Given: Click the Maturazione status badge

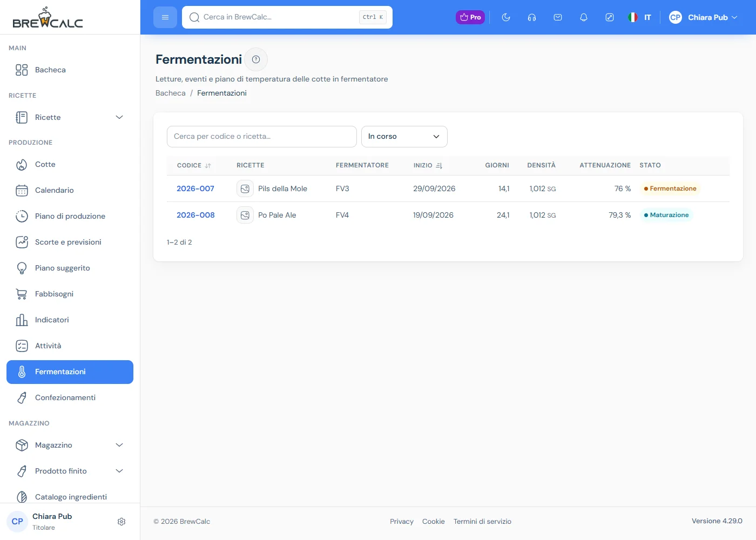Looking at the screenshot, I should [x=666, y=215].
